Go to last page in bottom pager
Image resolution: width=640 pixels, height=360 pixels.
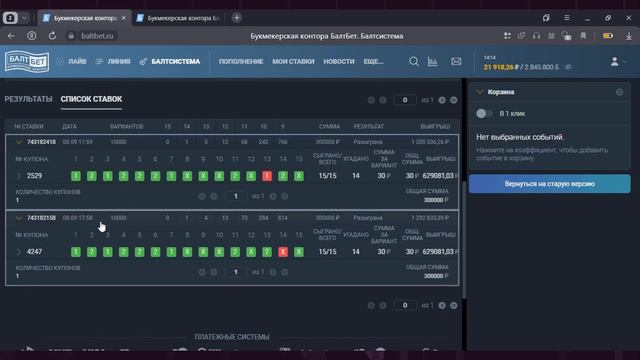coord(453,305)
